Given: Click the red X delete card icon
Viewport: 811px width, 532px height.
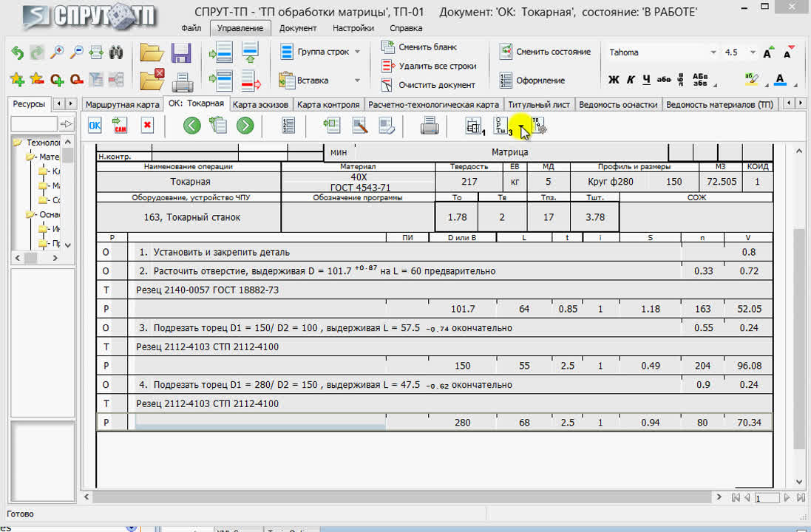Looking at the screenshot, I should pyautogui.click(x=147, y=126).
